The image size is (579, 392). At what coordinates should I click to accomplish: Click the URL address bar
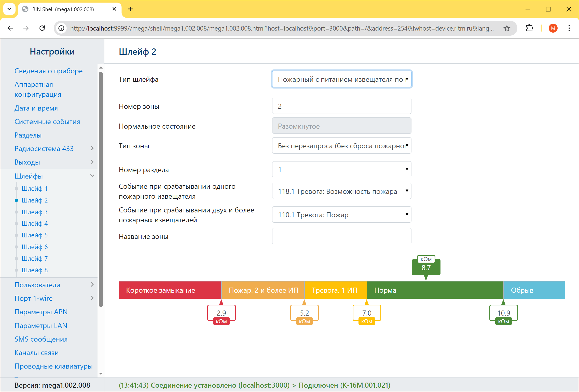pos(282,28)
